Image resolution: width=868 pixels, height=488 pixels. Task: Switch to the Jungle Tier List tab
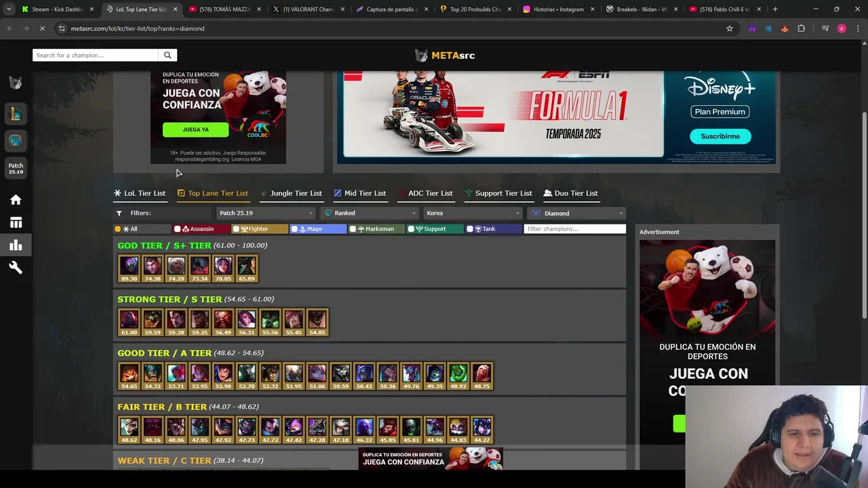tap(291, 193)
